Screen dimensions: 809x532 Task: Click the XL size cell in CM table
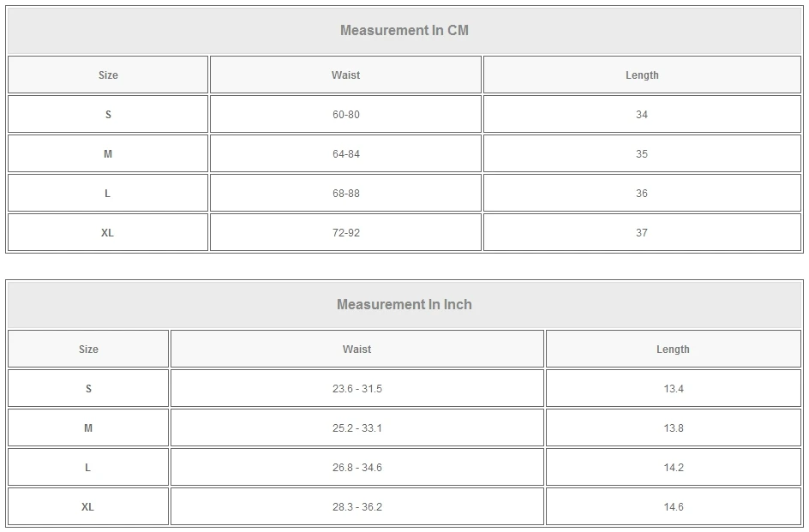108,233
